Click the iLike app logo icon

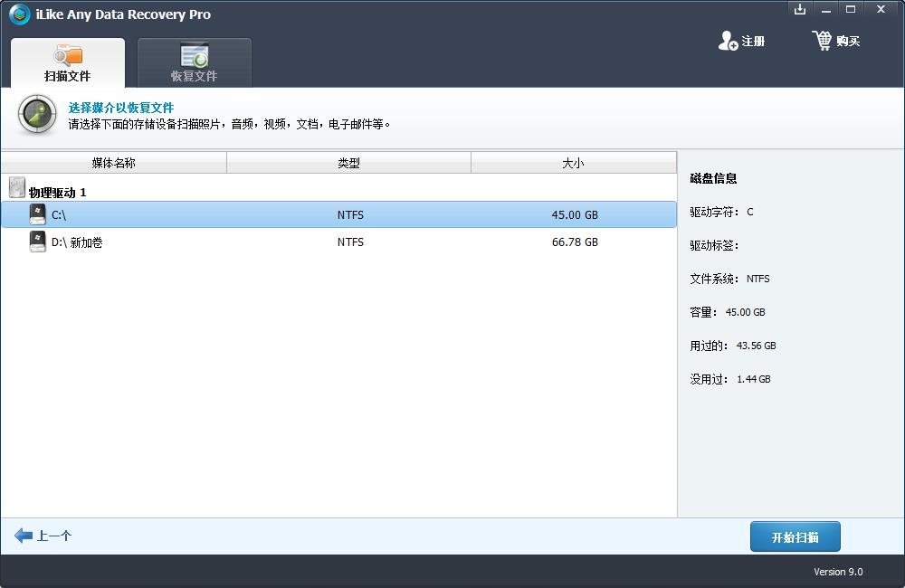18,14
